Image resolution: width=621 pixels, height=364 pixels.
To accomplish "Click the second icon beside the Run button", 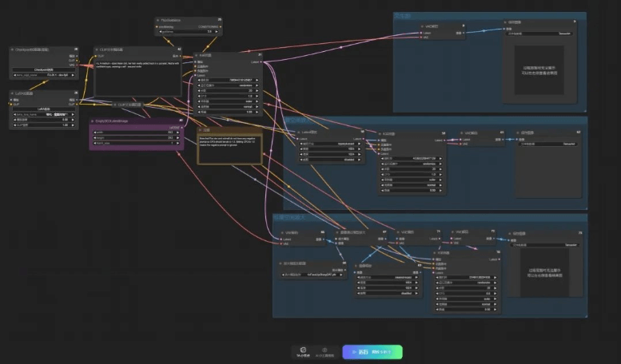I will pyautogui.click(x=324, y=351).
